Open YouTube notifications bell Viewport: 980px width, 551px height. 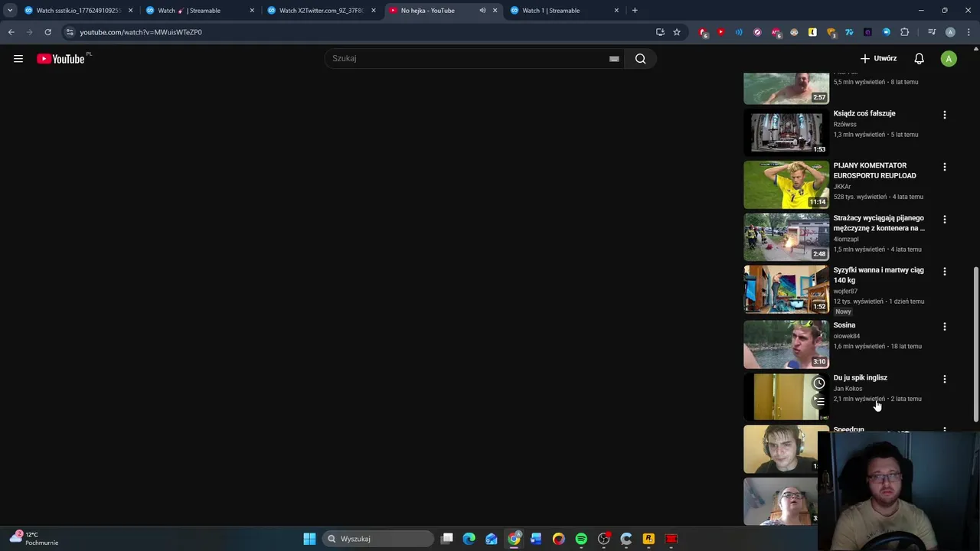click(919, 59)
